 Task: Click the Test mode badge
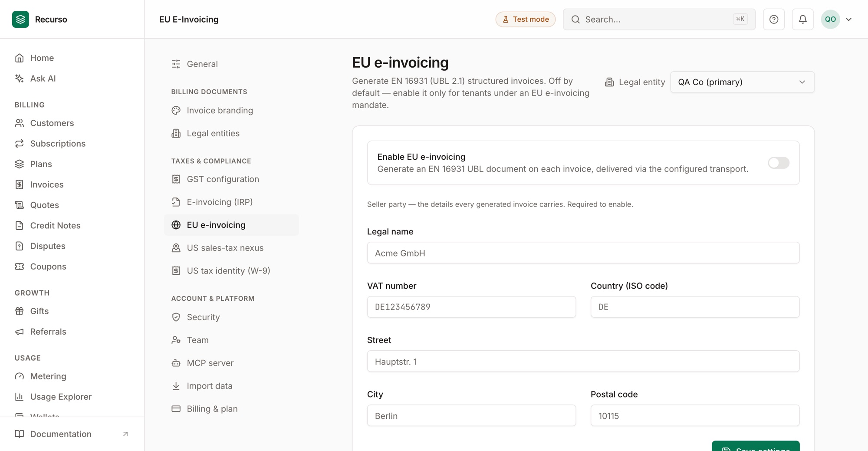point(525,19)
